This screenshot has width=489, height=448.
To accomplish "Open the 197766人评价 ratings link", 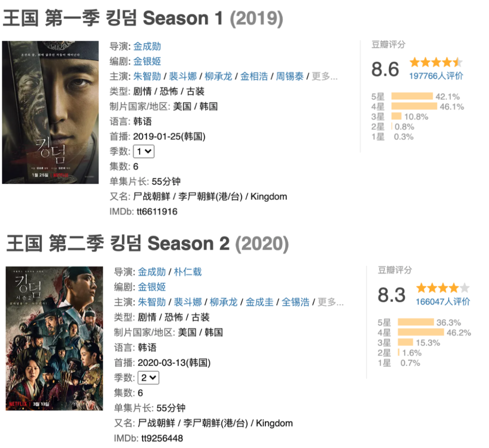I will [436, 76].
